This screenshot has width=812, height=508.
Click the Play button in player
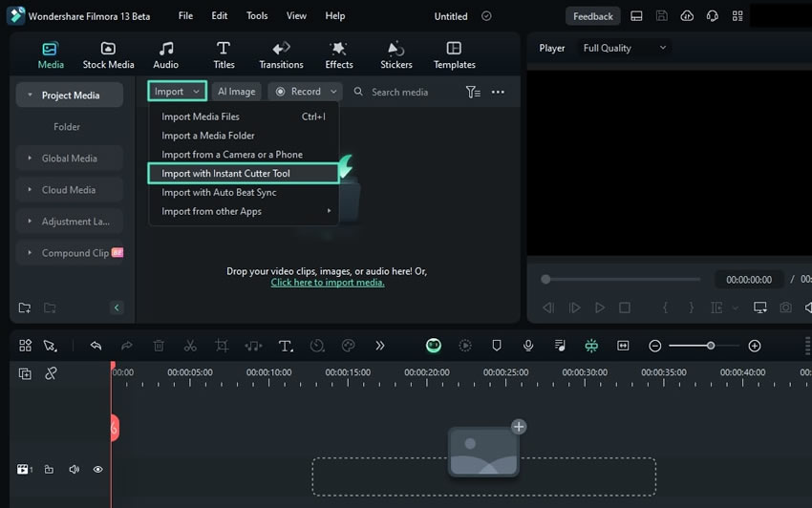pyautogui.click(x=599, y=308)
